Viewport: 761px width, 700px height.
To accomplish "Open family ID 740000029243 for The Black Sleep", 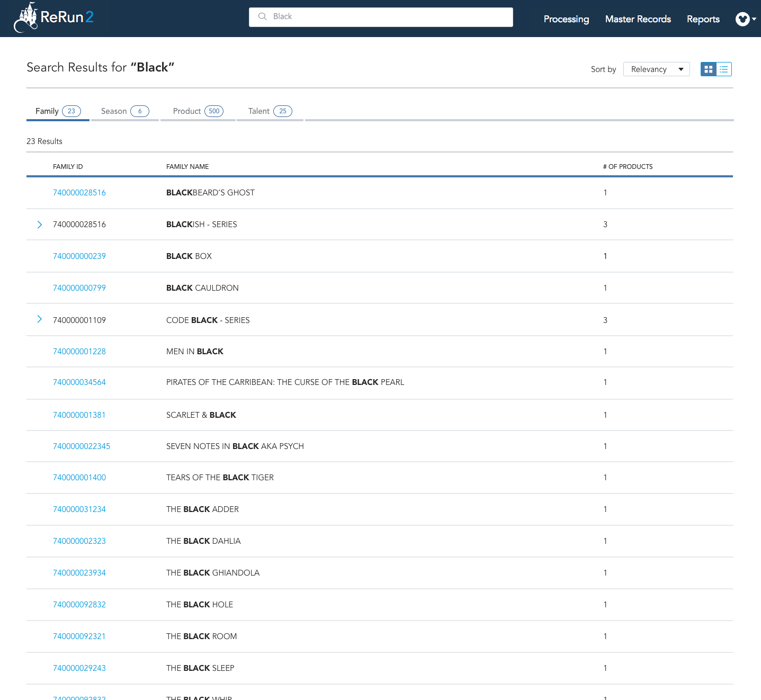I will tap(79, 668).
